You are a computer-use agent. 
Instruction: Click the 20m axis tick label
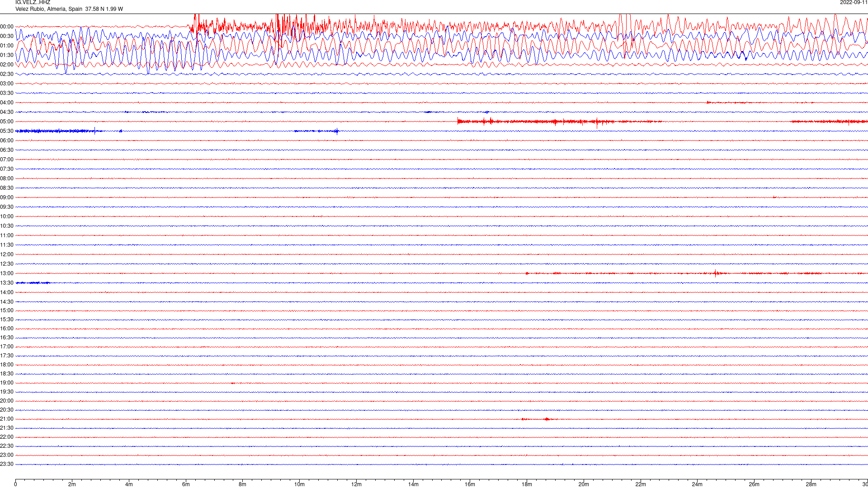584,484
